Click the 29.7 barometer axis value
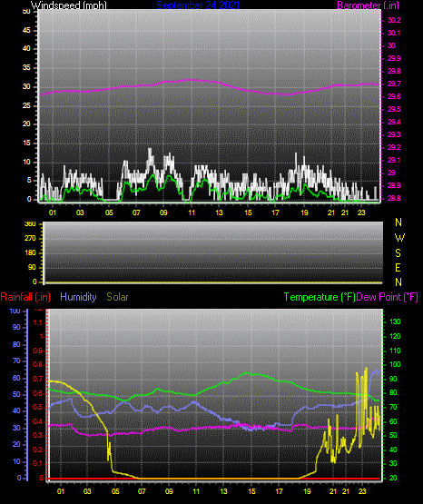 click(394, 84)
